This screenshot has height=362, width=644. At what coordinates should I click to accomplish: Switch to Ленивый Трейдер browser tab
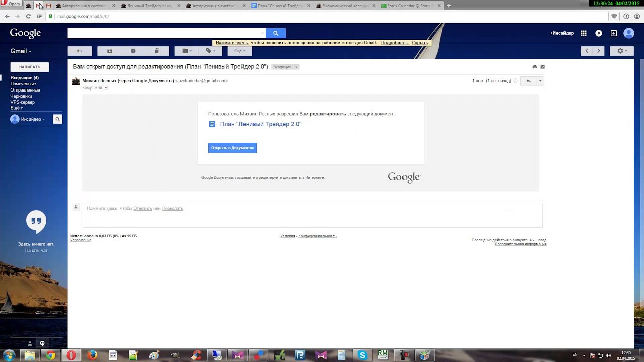pyautogui.click(x=151, y=6)
